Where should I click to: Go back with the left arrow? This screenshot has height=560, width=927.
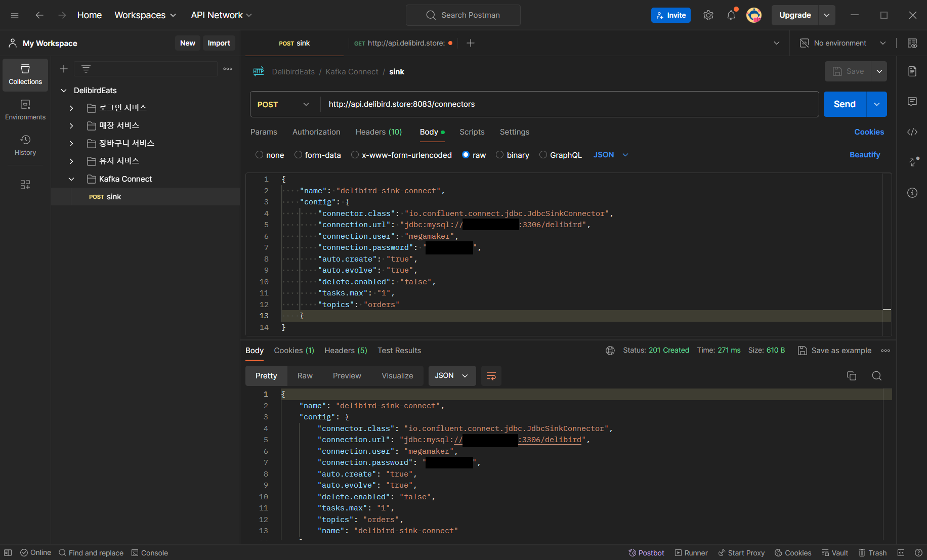click(x=39, y=15)
